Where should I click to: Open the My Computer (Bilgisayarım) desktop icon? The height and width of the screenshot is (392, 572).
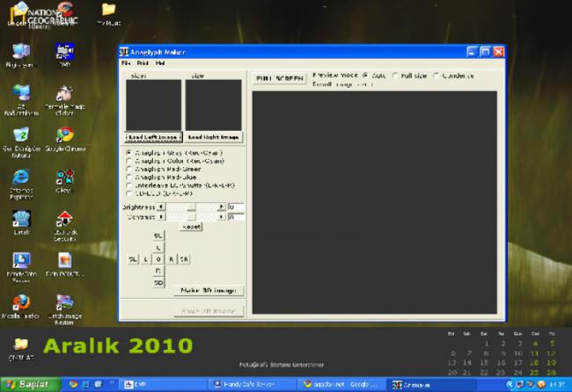click(21, 51)
